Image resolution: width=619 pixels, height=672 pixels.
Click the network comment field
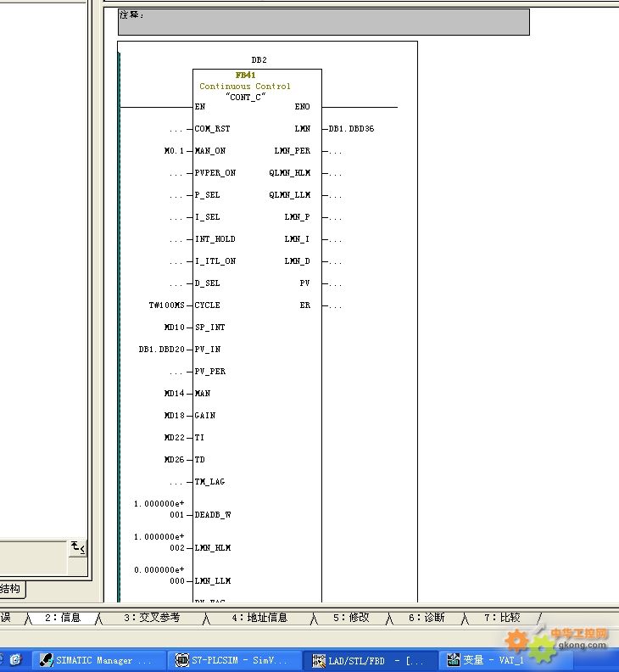coord(323,22)
